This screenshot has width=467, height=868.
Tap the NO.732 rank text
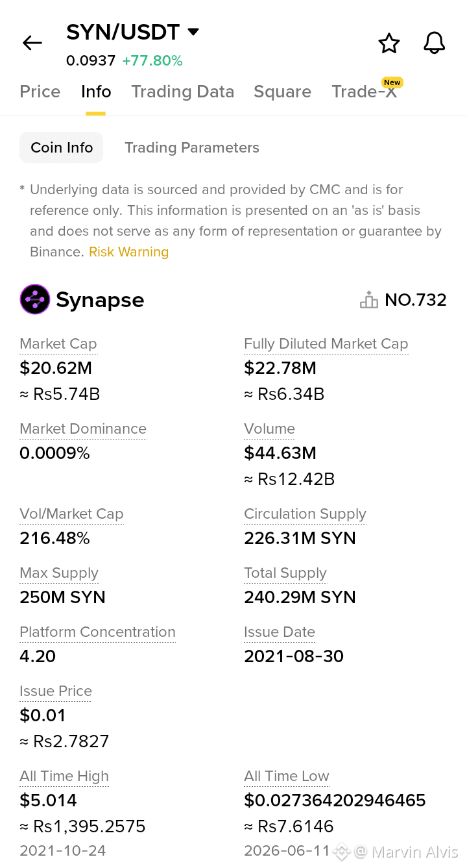[x=416, y=300]
